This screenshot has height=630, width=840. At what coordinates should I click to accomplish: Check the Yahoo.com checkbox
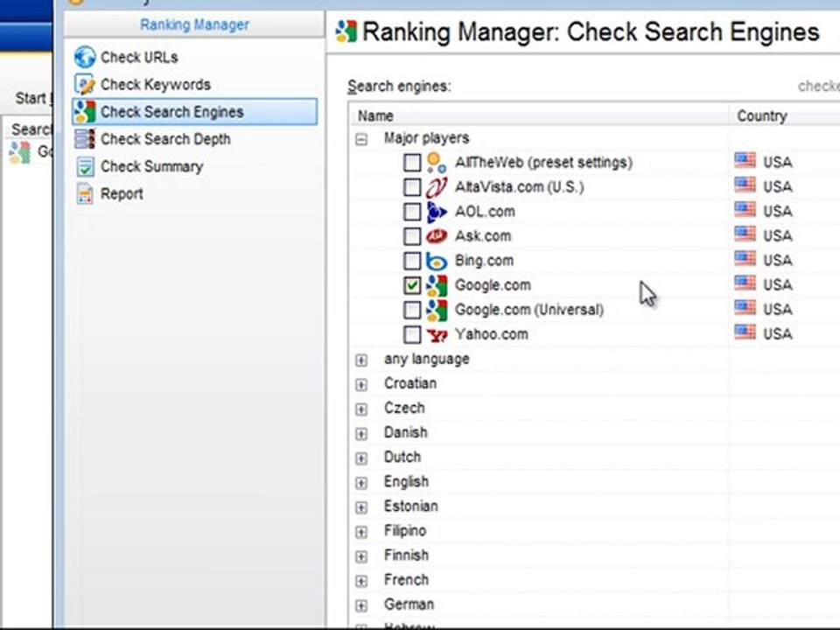pos(412,335)
